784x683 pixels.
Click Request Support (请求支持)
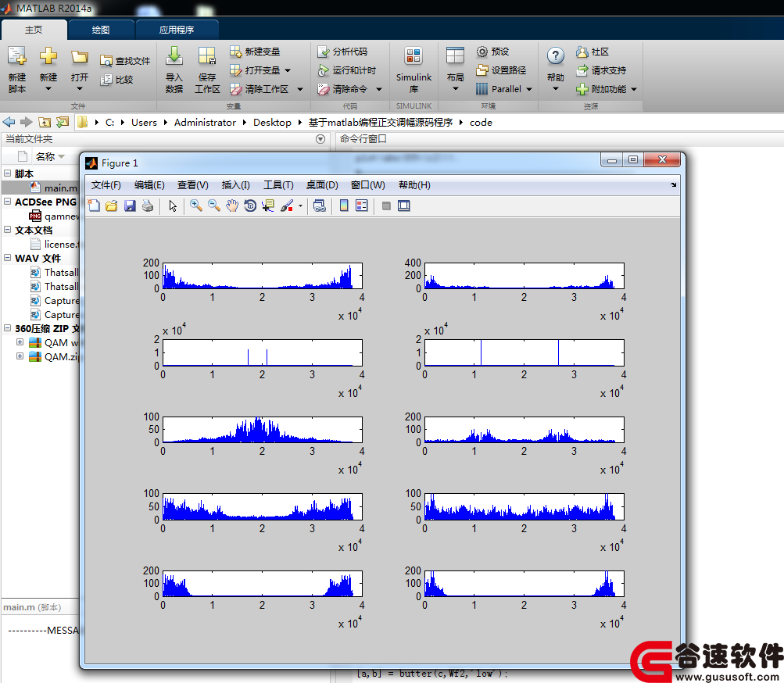[601, 70]
